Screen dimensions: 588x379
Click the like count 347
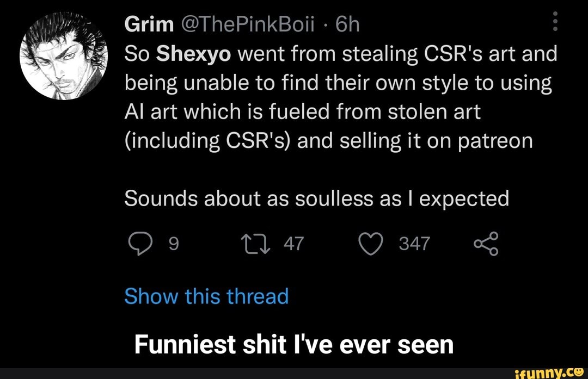point(414,244)
